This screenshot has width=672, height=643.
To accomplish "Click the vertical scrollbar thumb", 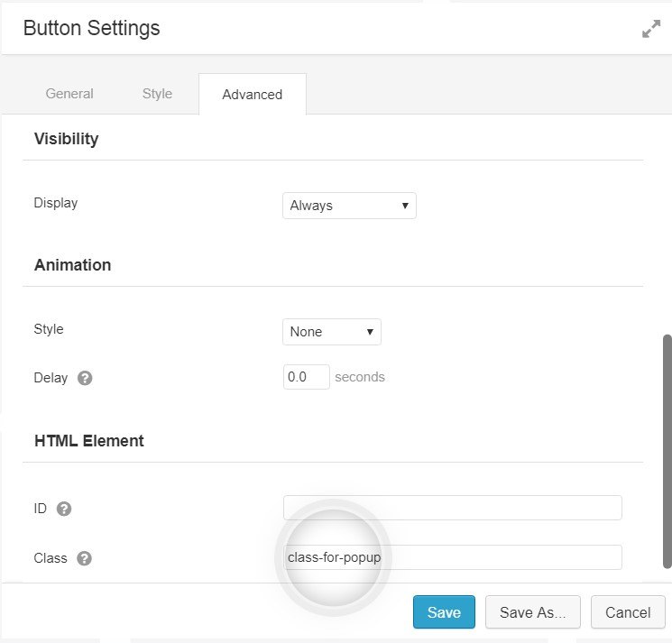I will click(667, 452).
